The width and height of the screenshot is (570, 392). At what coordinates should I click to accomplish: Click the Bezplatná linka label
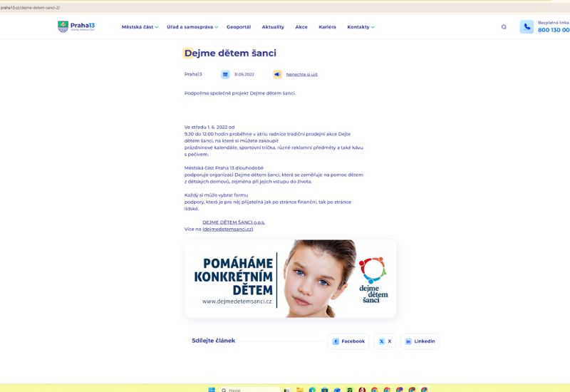tap(554, 23)
